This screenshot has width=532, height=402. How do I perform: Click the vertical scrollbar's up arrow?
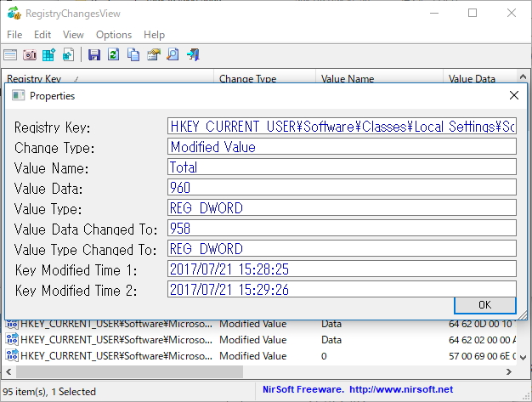pos(523,76)
